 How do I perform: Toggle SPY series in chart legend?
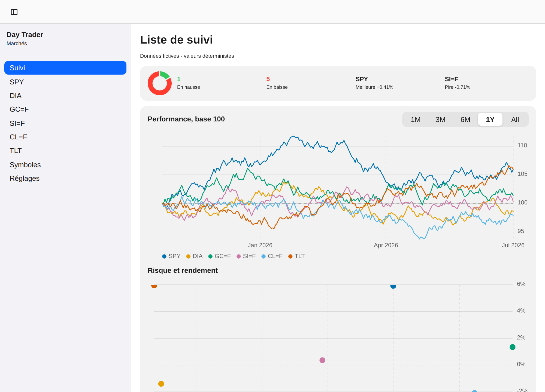(x=171, y=256)
